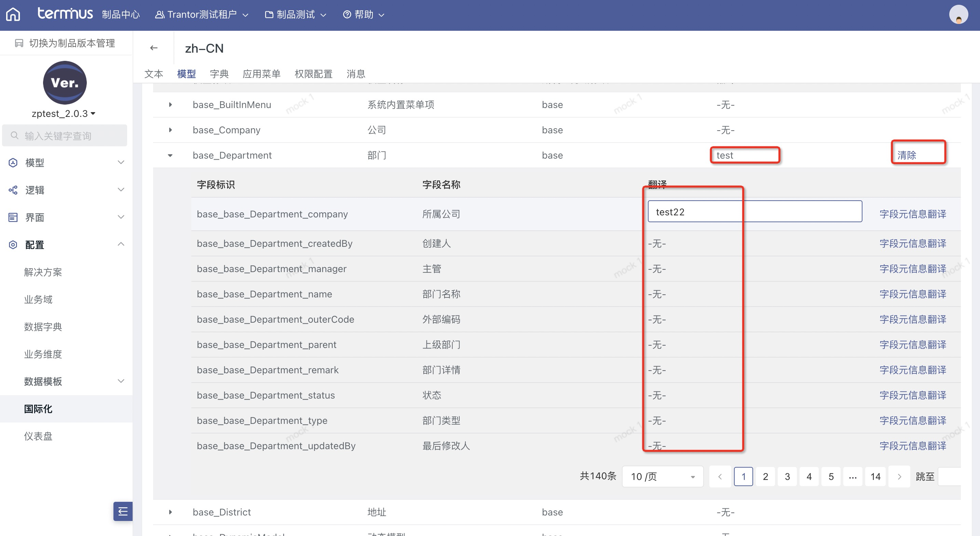Click the 跳至 page jump input
Screen dimensions: 980x536
click(x=950, y=477)
